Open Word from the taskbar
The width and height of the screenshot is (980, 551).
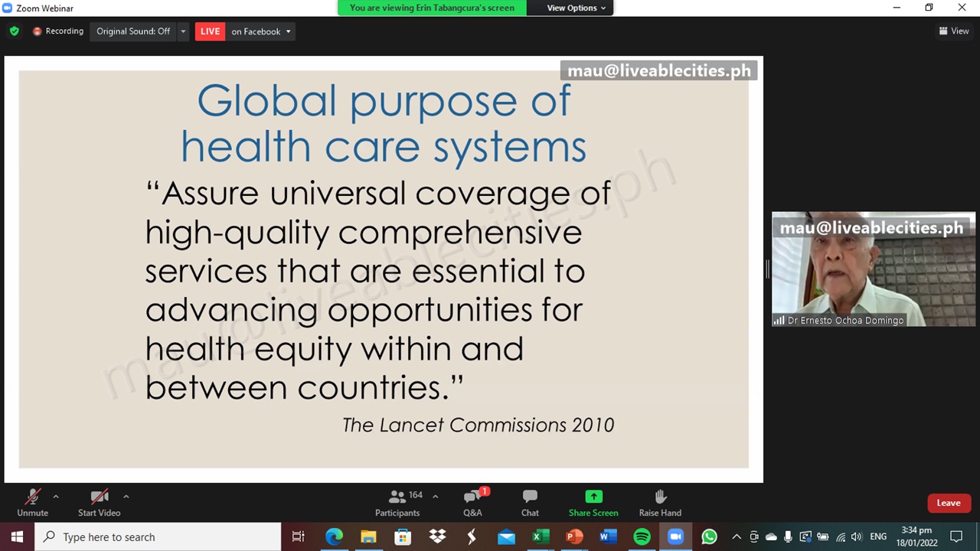pyautogui.click(x=608, y=536)
